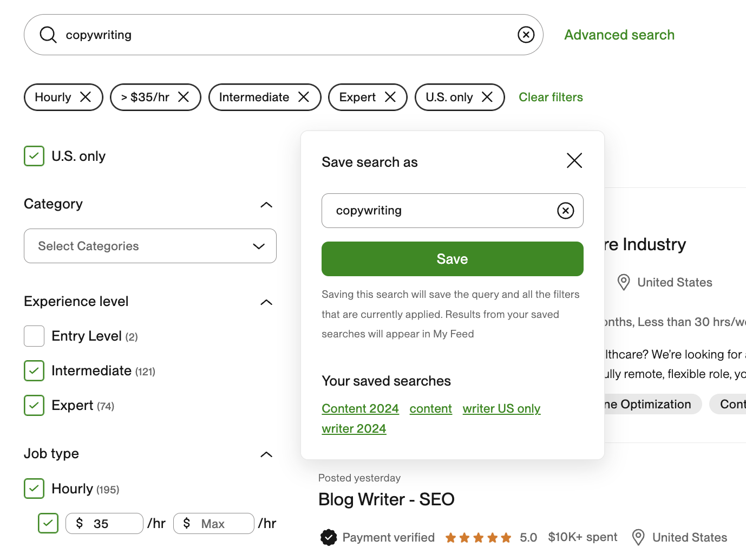746x560 pixels.
Task: Remove the Expert filter chip
Action: 390,97
